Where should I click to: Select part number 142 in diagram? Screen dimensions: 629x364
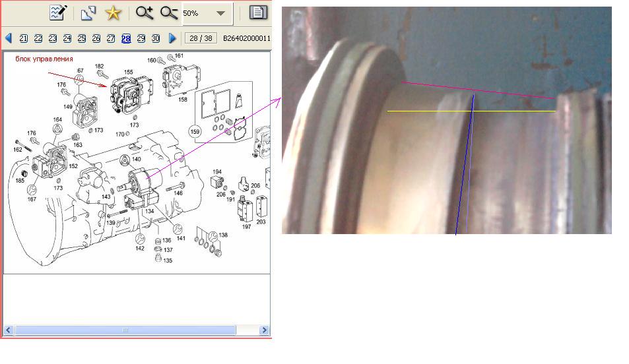140,248
